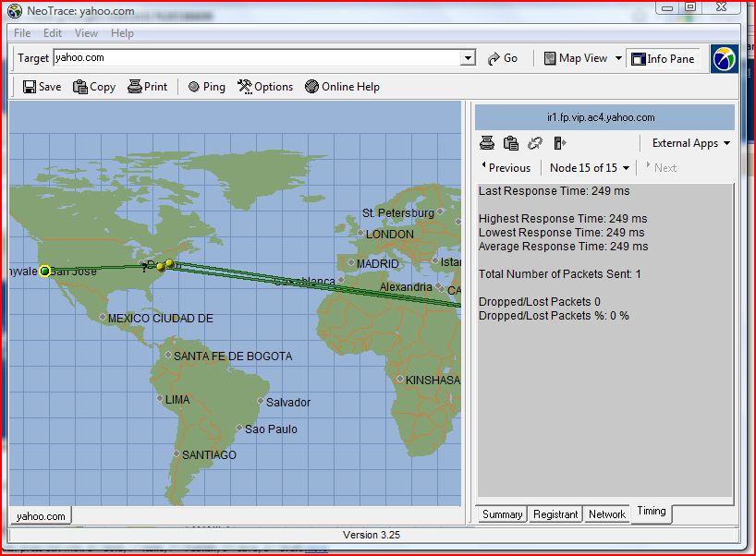Viewport: 756px width, 556px height.
Task: Click the Dropped/Lost Packets % line
Action: 554,316
